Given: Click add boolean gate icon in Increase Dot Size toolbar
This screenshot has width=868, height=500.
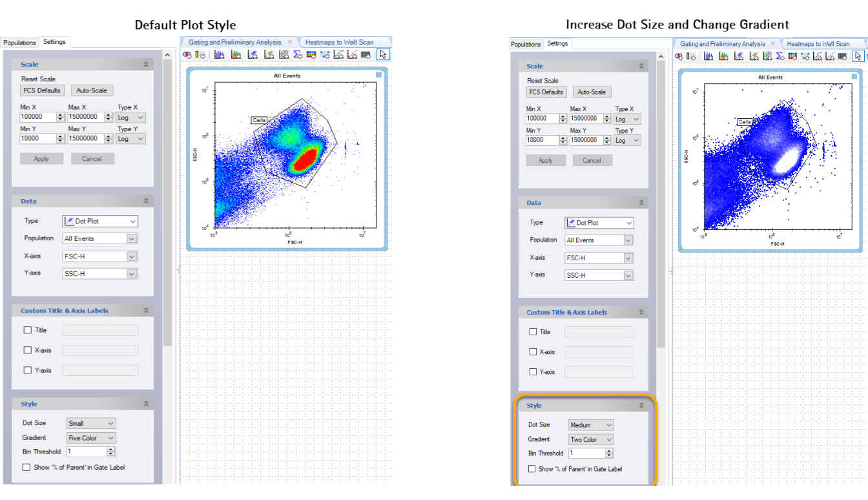Looking at the screenshot, I should [x=679, y=56].
